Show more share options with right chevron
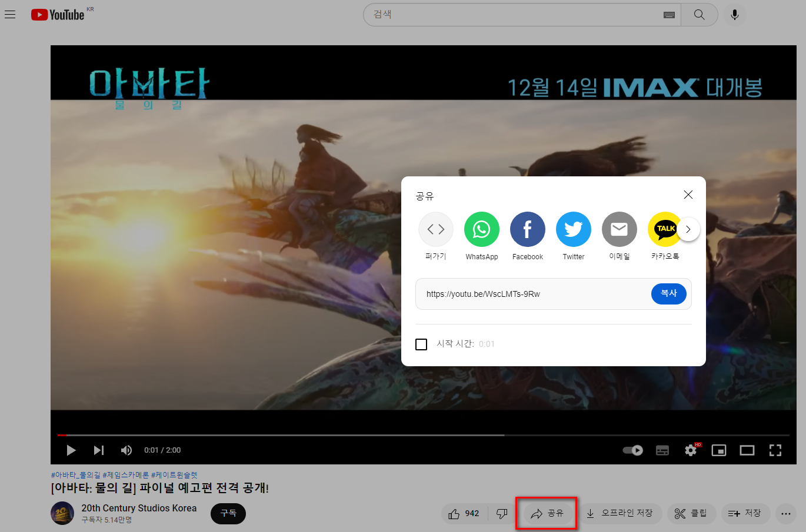The width and height of the screenshot is (806, 532). tap(688, 229)
